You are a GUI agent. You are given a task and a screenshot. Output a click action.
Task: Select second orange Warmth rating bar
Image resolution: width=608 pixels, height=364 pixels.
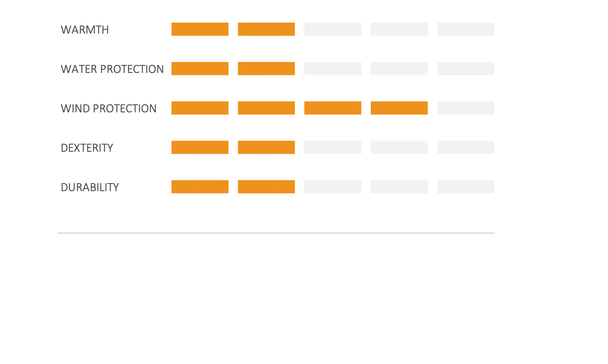click(x=266, y=29)
